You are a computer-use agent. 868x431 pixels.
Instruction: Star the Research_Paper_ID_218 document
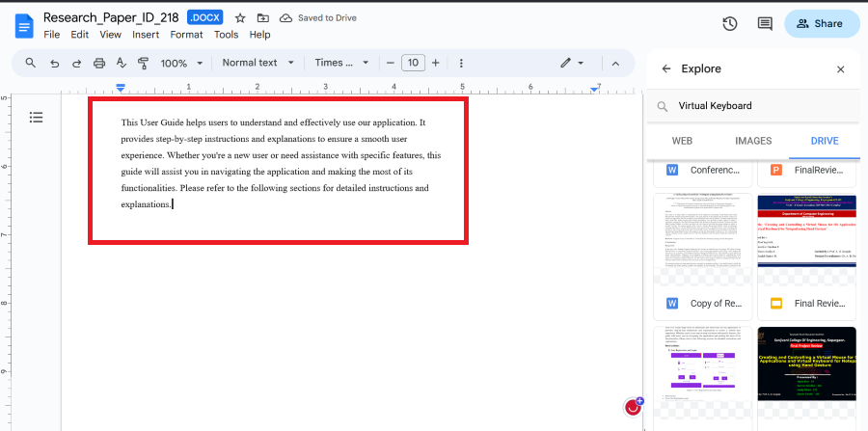pyautogui.click(x=240, y=18)
